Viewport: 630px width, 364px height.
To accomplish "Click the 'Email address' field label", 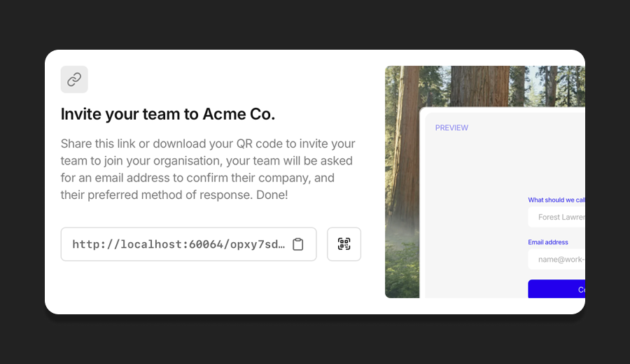I will [548, 242].
